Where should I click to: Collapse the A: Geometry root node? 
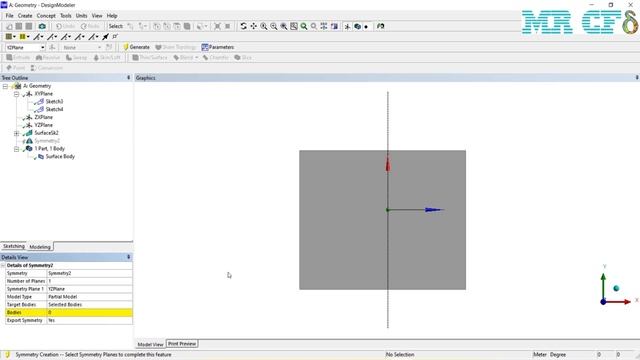click(5, 86)
